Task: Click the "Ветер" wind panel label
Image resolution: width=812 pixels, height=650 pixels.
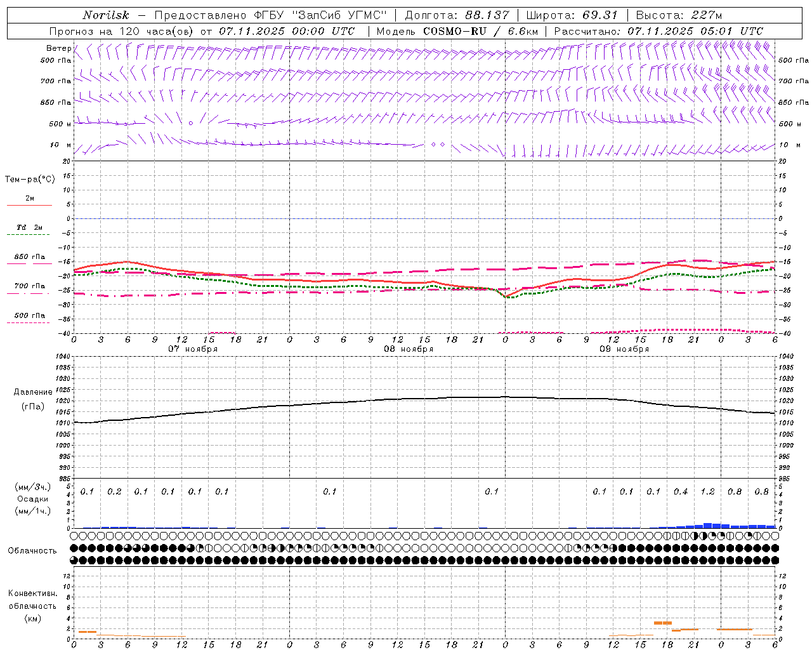Action: click(59, 48)
